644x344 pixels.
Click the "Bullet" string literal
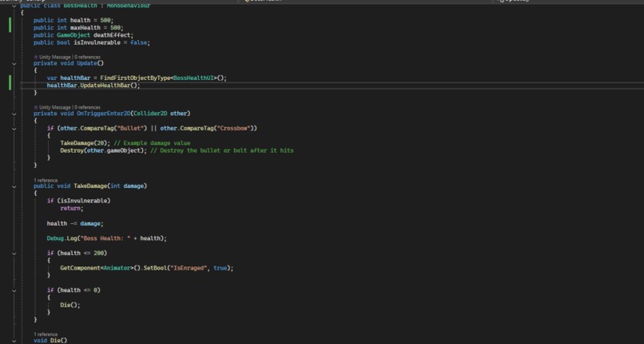130,128
